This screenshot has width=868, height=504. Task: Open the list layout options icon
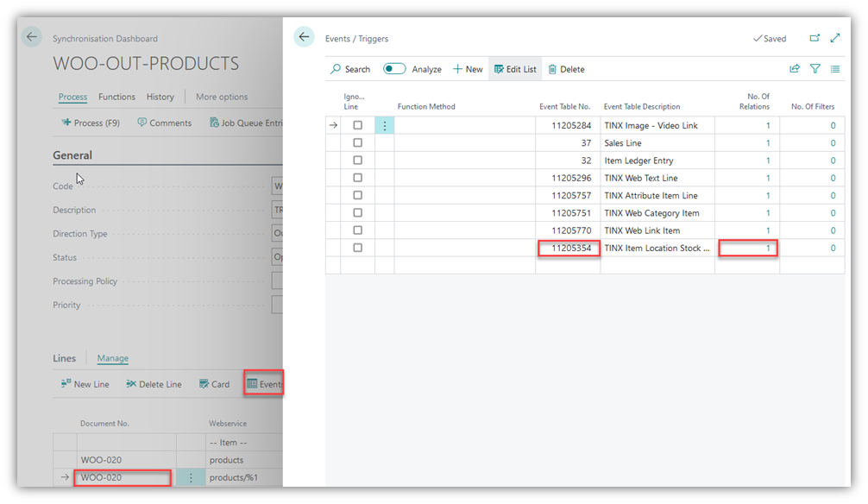(x=835, y=69)
